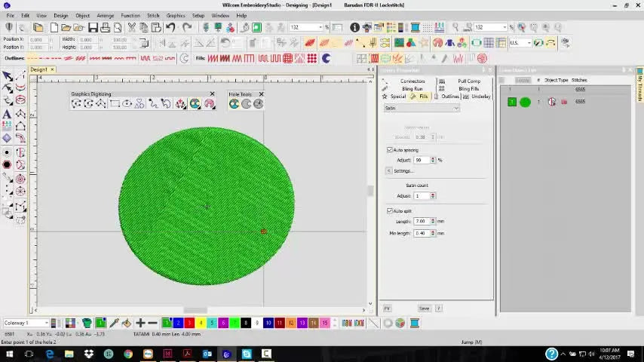Click the Locate button in Color-Object List
Viewport: 644px width, 362px height.
pos(523,80)
